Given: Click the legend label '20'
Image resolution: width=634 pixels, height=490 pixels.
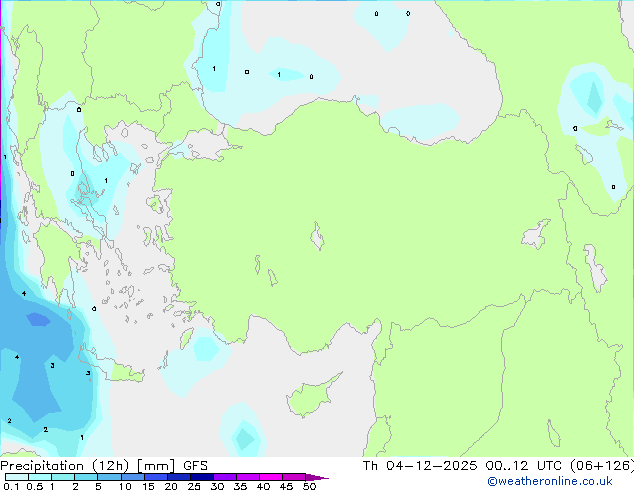Looking at the screenshot, I should (x=171, y=486).
